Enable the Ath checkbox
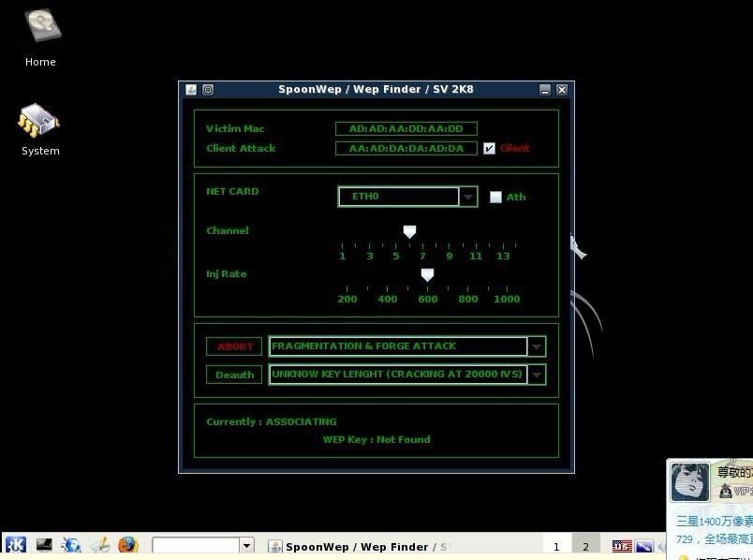Viewport: 753px width, 560px height. tap(495, 197)
